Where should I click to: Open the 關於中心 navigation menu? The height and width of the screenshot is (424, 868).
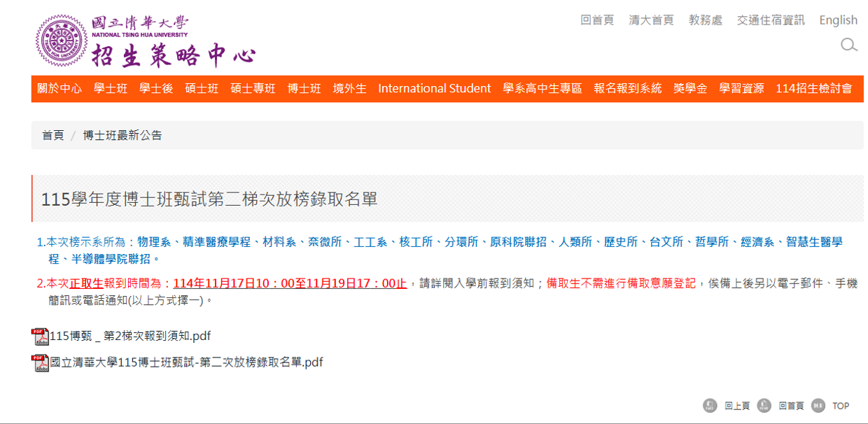[60, 89]
